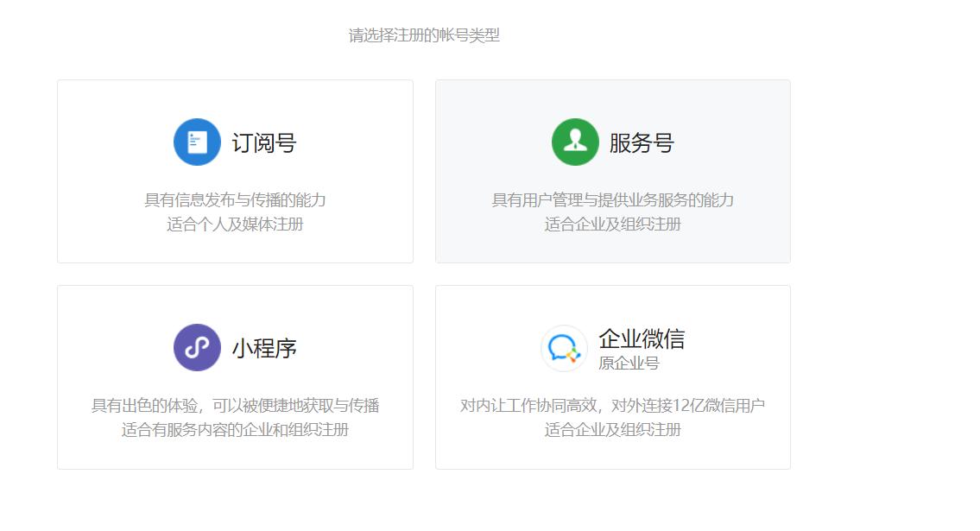980x531 pixels.
Task: Click the blue 订阅号 document icon
Action: point(195,142)
